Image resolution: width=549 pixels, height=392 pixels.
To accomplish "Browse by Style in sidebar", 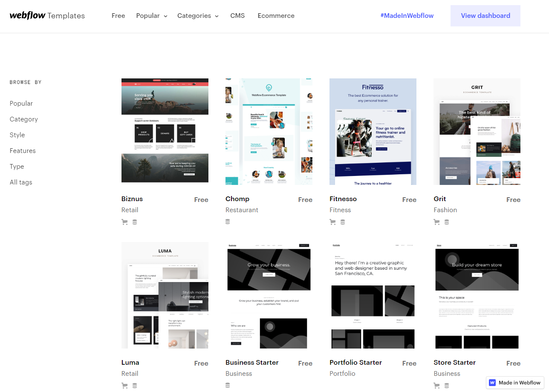I will point(17,135).
